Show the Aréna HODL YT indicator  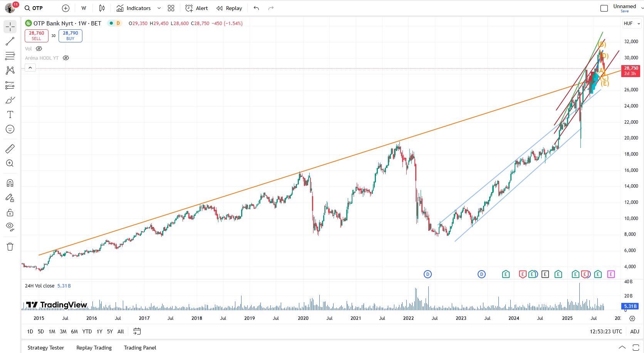pyautogui.click(x=66, y=58)
